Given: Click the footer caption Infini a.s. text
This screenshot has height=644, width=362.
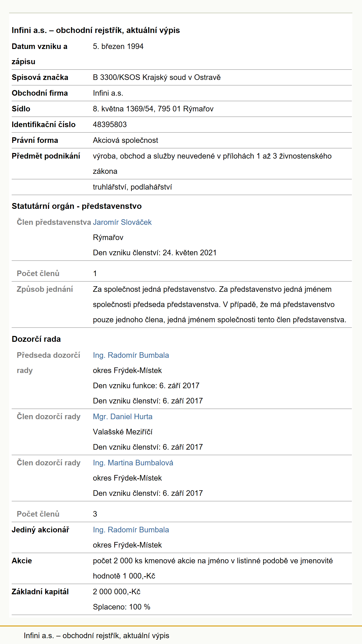Looking at the screenshot, I should tap(96, 635).
